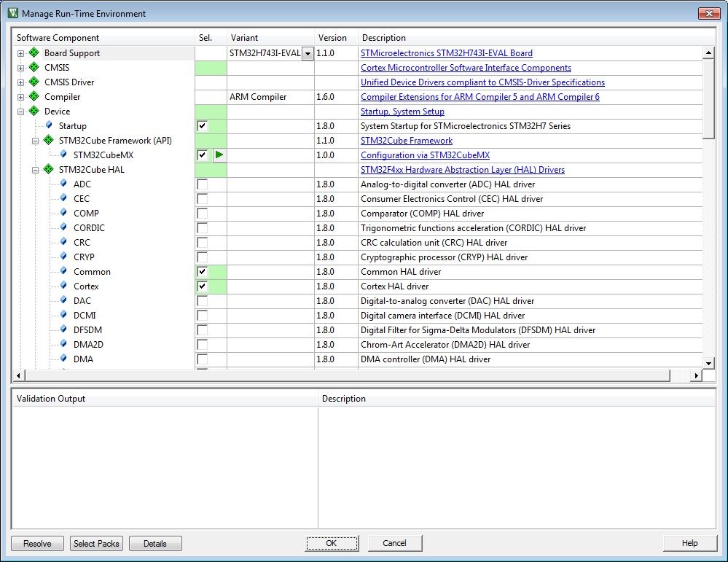This screenshot has height=562, width=728.
Task: Click the blue component icon beside DFSDM
Action: (63, 329)
